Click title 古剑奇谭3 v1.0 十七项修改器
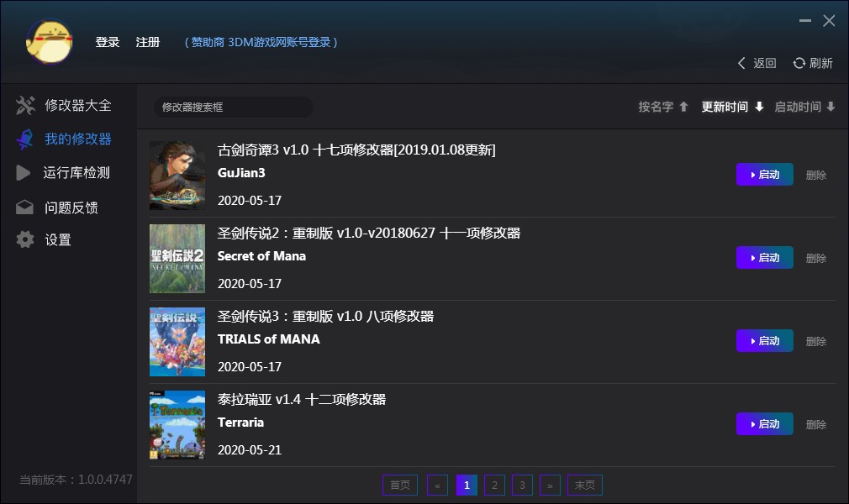The height and width of the screenshot is (504, 849). 356,150
